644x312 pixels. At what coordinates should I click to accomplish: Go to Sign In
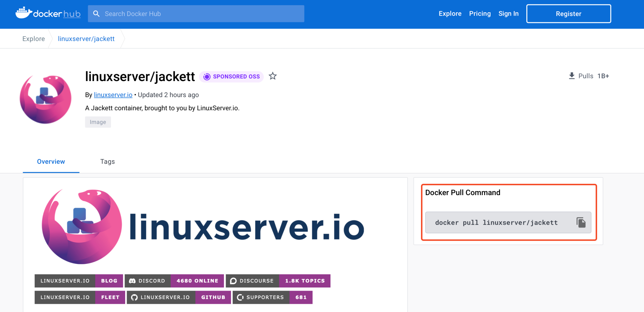tap(508, 14)
